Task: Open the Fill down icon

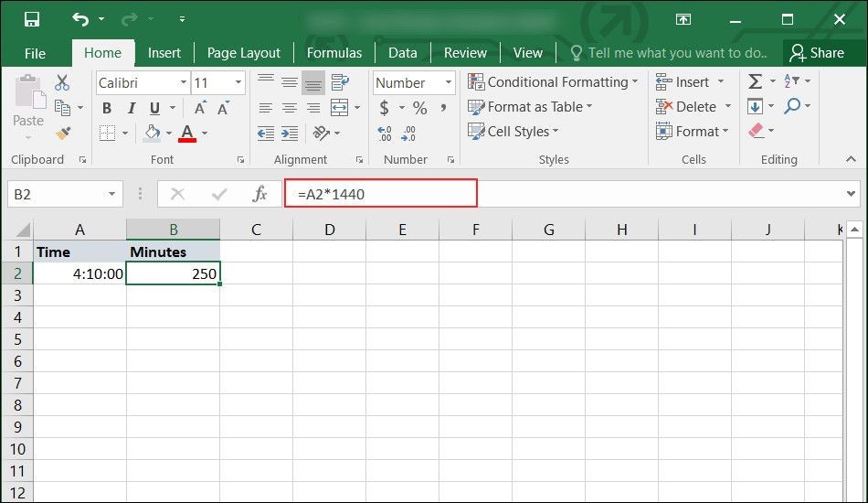Action: (x=755, y=106)
